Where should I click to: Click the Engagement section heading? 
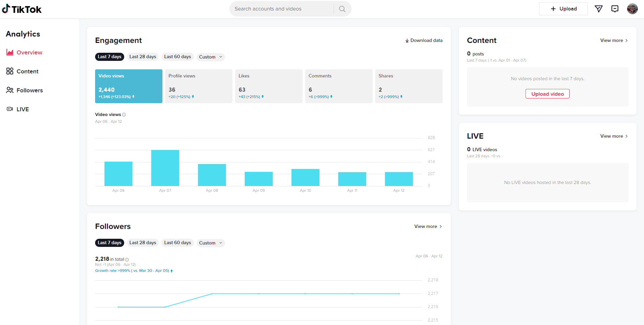coord(118,41)
